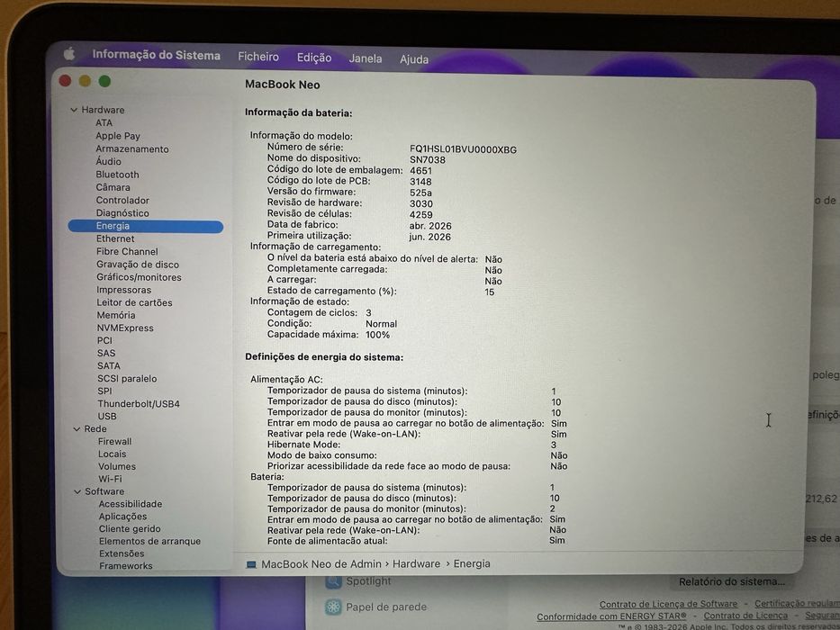Select Firewall under Rede
This screenshot has height=630, width=840.
[x=114, y=441]
